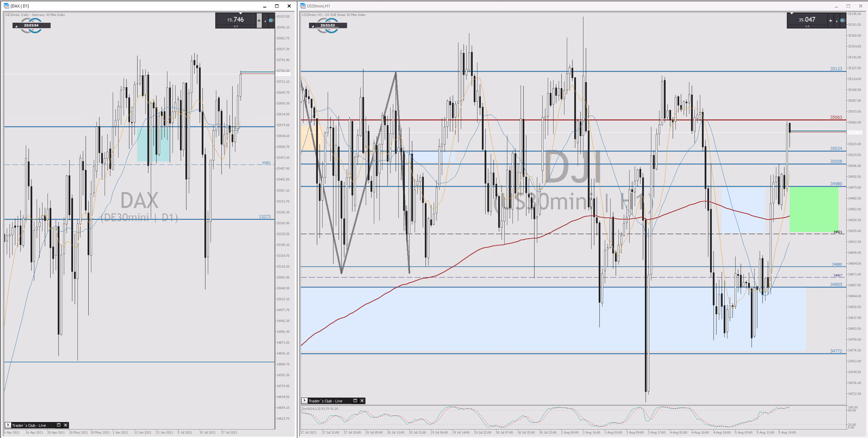Maximize Trader's Club panel in US30mini chart
868x438 pixels.
pyautogui.click(x=355, y=401)
